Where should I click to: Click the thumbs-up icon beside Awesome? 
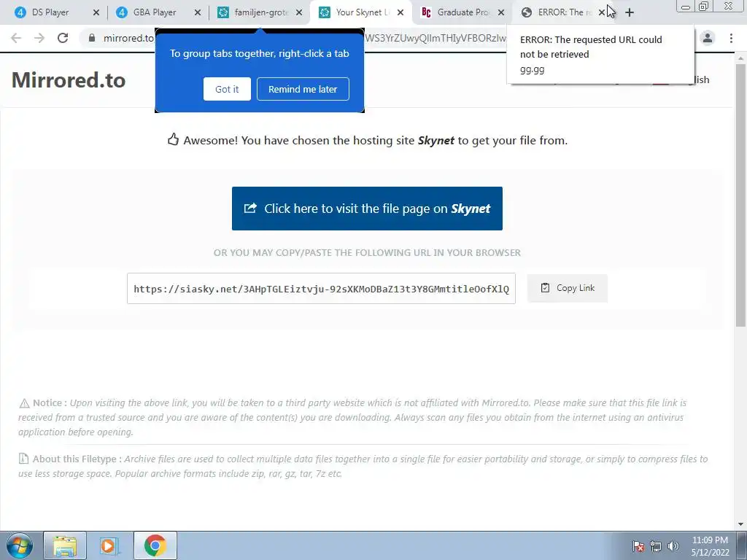pyautogui.click(x=173, y=139)
